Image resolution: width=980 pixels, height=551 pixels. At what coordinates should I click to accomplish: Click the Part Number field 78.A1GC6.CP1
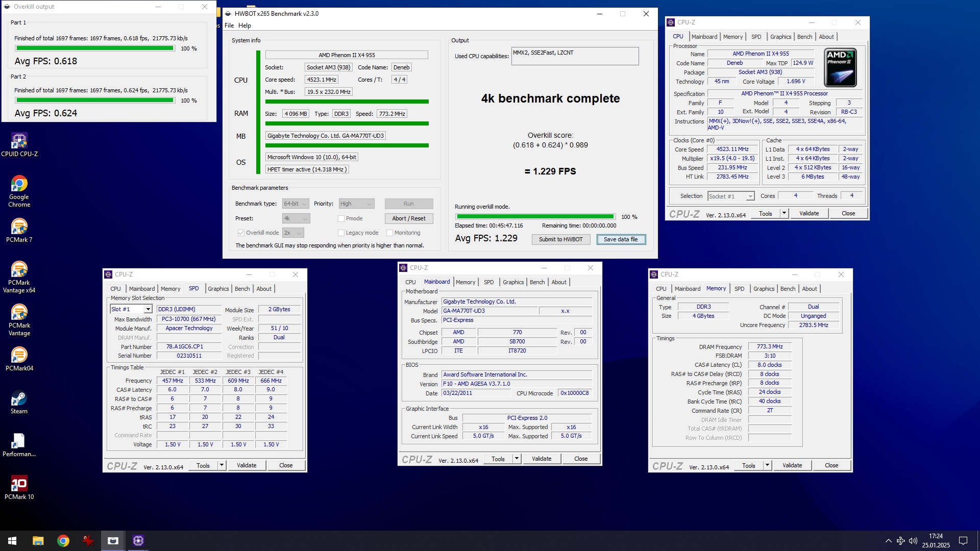(x=189, y=347)
